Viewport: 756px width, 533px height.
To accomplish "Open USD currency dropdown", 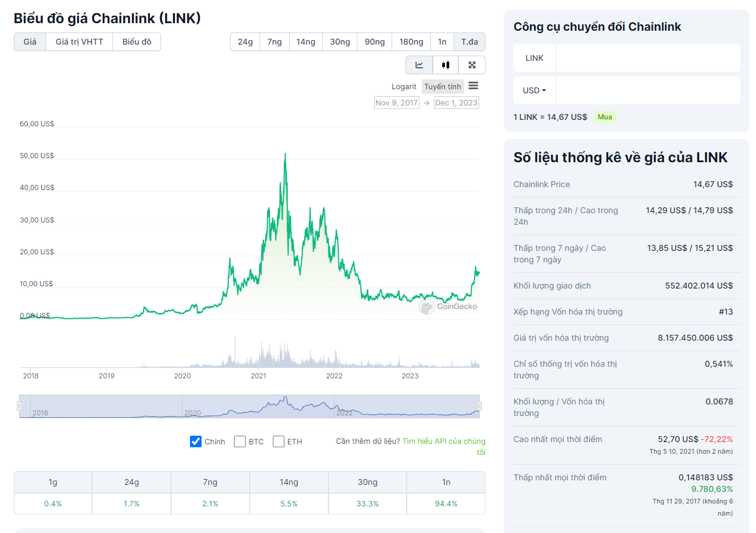I will click(535, 90).
